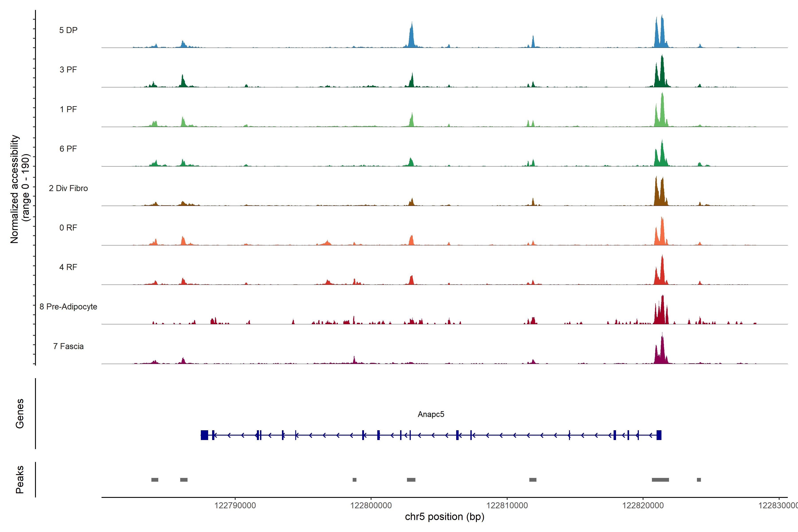Click the 1 PF track label
Screen dimensions: 798x532
pyautogui.click(x=68, y=109)
